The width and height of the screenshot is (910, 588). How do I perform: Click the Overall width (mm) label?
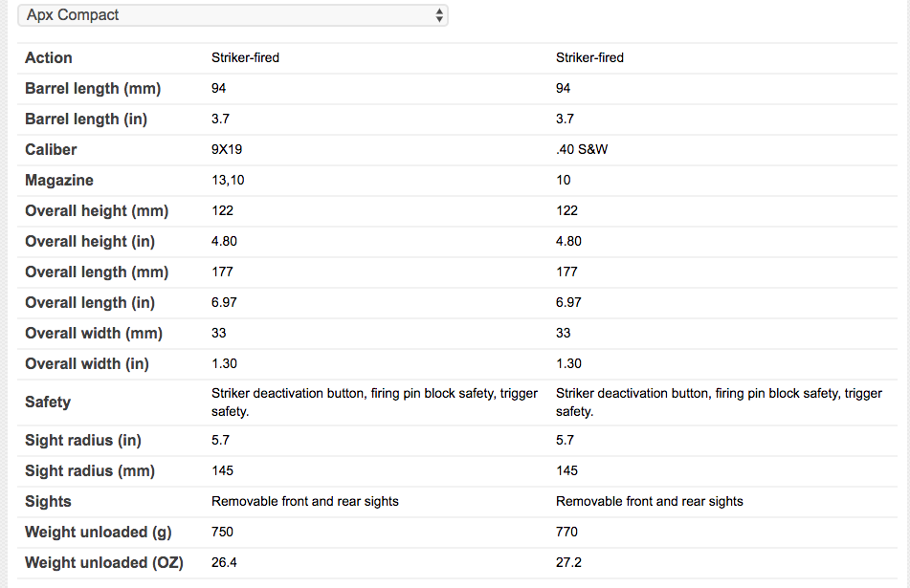coord(94,333)
